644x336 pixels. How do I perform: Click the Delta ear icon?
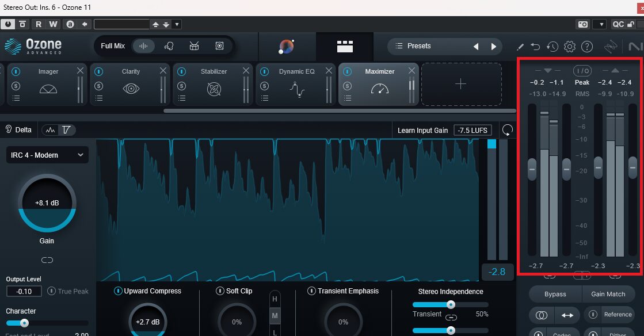[x=9, y=129]
